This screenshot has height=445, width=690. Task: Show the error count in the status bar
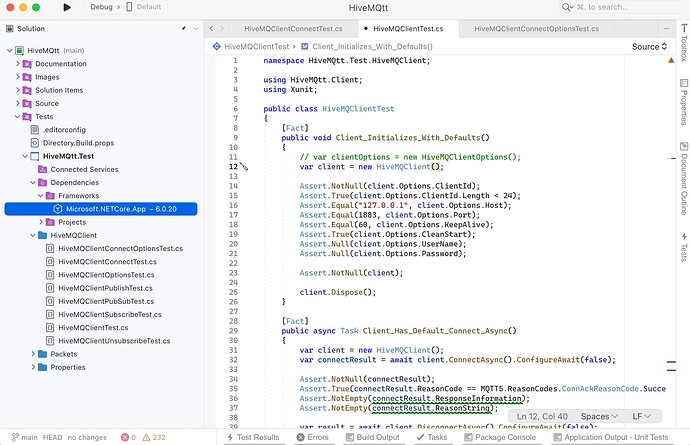point(128,438)
